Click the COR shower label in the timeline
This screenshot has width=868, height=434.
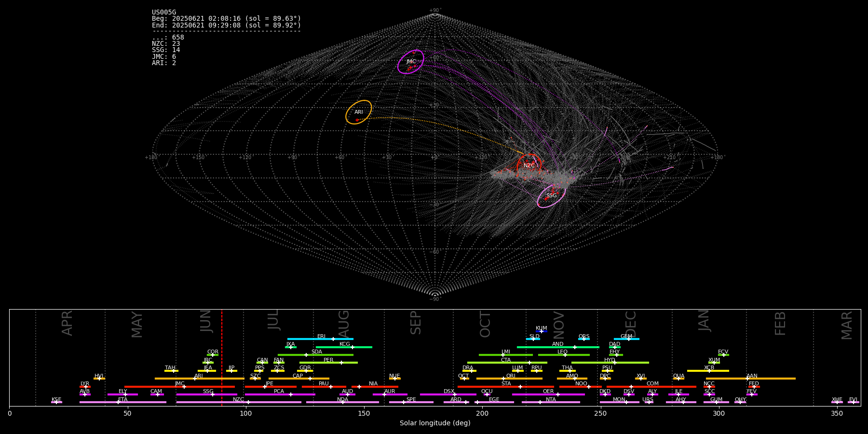coord(213,352)
